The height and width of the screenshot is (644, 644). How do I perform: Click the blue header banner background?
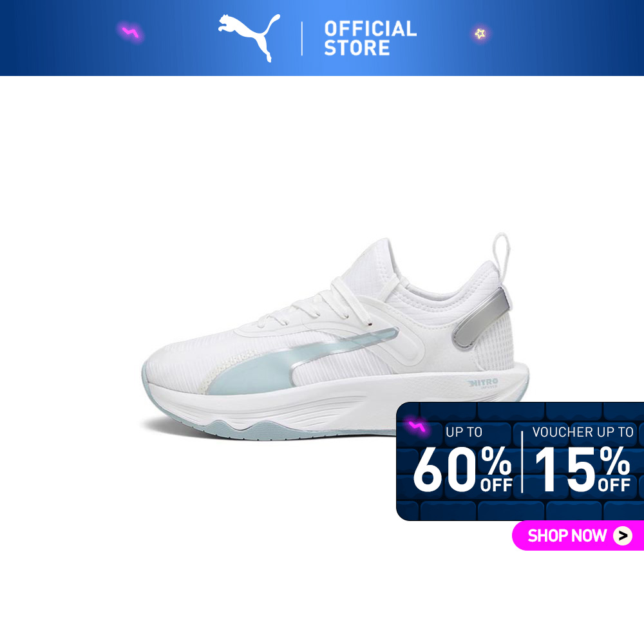[322, 38]
